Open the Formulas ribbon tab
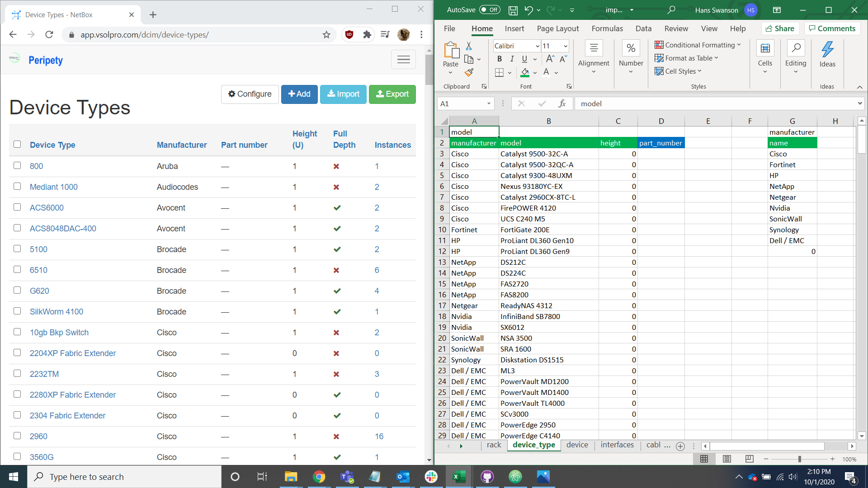This screenshot has height=488, width=868. click(x=607, y=28)
